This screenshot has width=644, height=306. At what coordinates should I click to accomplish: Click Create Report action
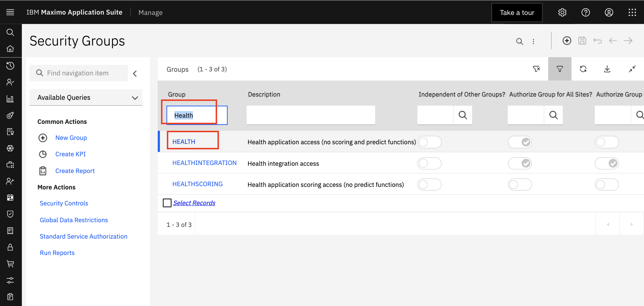pyautogui.click(x=75, y=171)
